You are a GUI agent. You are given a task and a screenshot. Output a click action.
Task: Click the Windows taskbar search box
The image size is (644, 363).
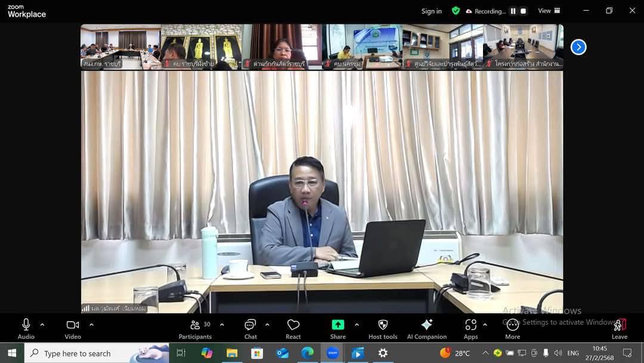click(x=97, y=353)
